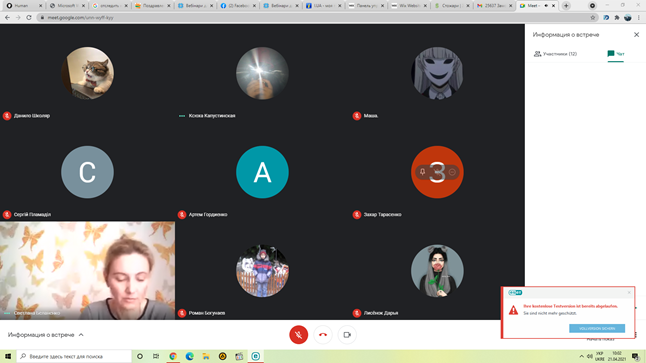Switch to the «Wix Website» browser tab

click(x=408, y=6)
